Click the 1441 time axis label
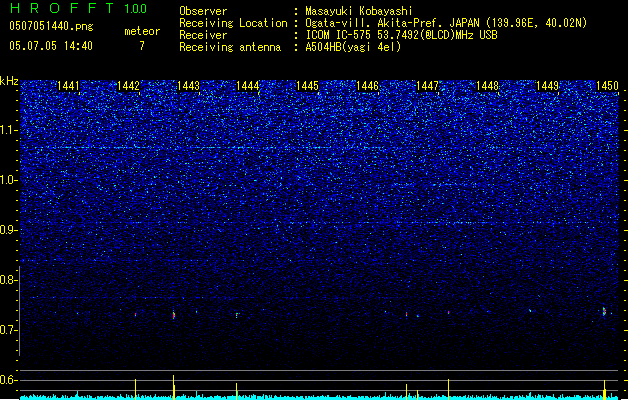The height and width of the screenshot is (400, 629). 68,86
